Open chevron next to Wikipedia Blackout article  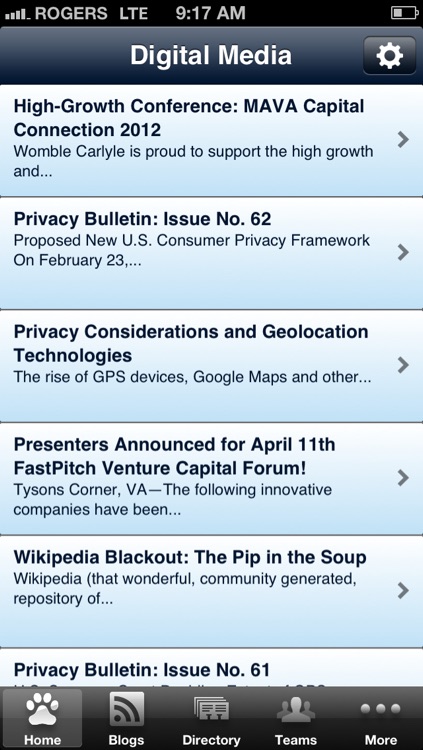pyautogui.click(x=403, y=591)
